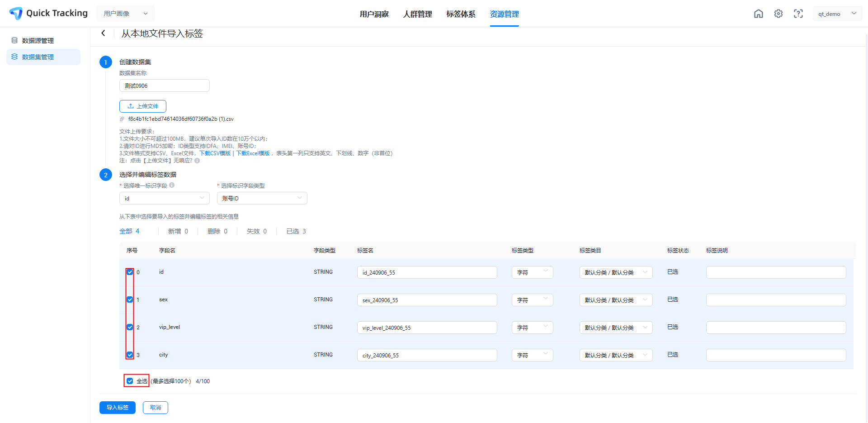Viewport: 868px width, 423px height.
Task: Open the 标签类型 dropdown for row city
Action: coord(533,355)
